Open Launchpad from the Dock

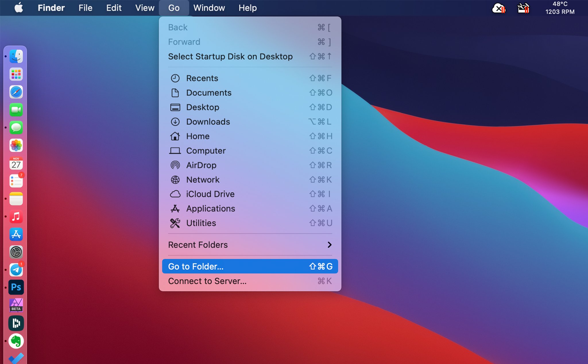point(16,74)
